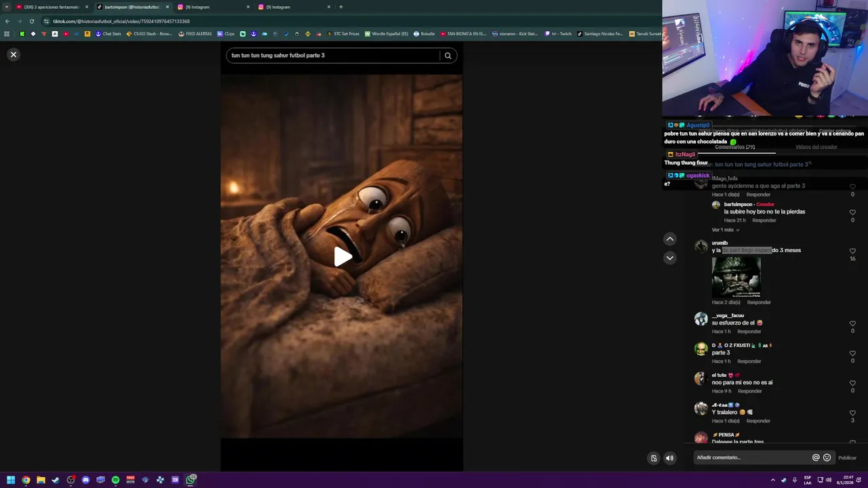
Task: Click the search magnifier icon in TikTok
Action: click(x=448, y=56)
